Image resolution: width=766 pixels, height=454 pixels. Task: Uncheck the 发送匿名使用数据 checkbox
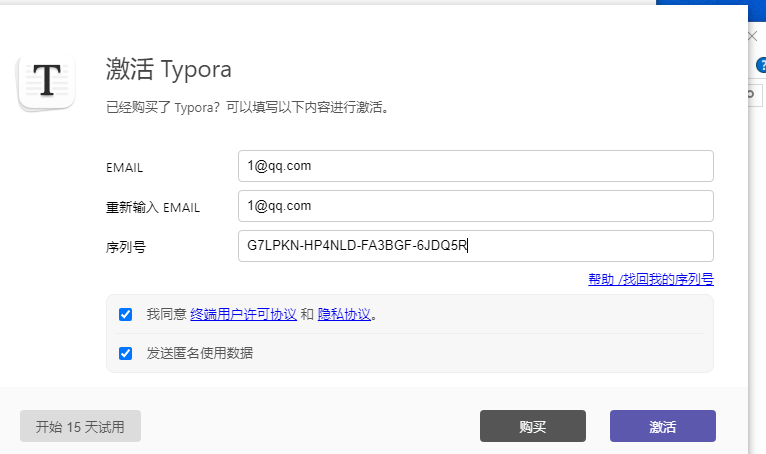click(126, 352)
